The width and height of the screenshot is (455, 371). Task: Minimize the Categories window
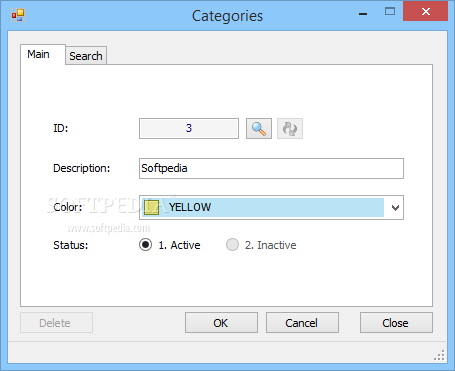[x=363, y=13]
